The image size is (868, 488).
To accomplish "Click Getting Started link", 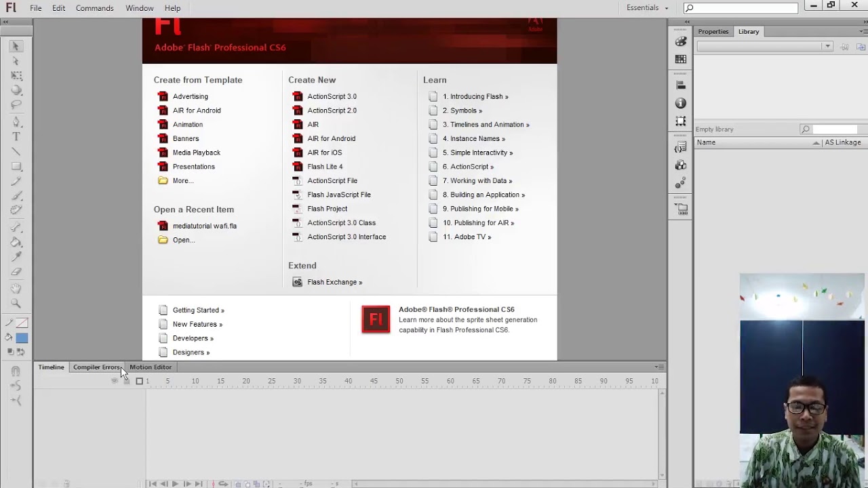I will click(x=191, y=310).
